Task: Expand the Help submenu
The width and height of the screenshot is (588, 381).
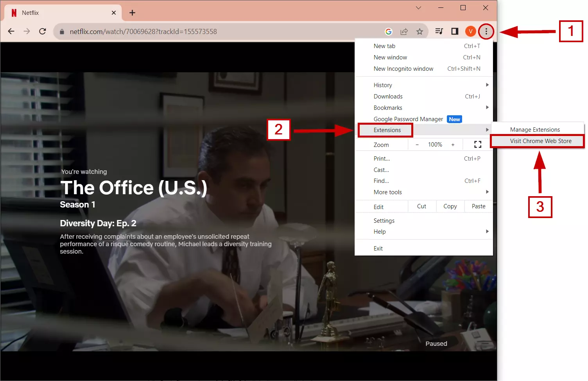Action: (x=424, y=232)
